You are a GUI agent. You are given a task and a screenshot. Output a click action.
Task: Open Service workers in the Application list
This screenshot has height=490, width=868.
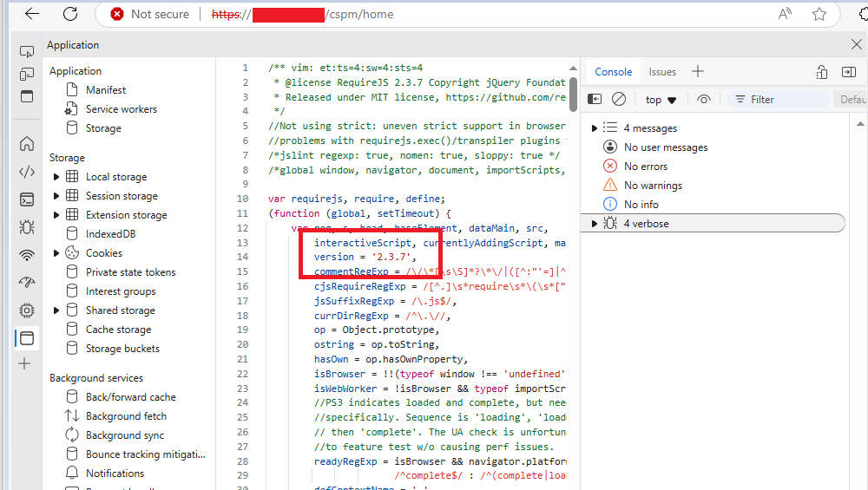click(121, 109)
